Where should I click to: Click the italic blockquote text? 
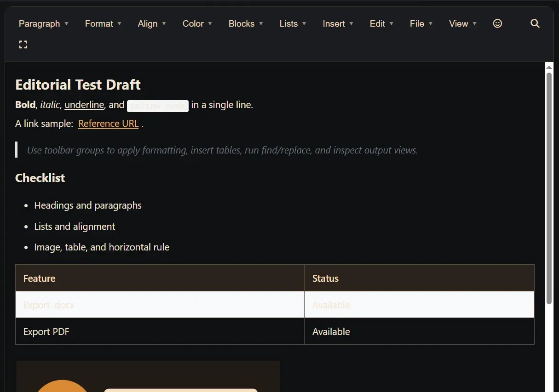point(222,150)
